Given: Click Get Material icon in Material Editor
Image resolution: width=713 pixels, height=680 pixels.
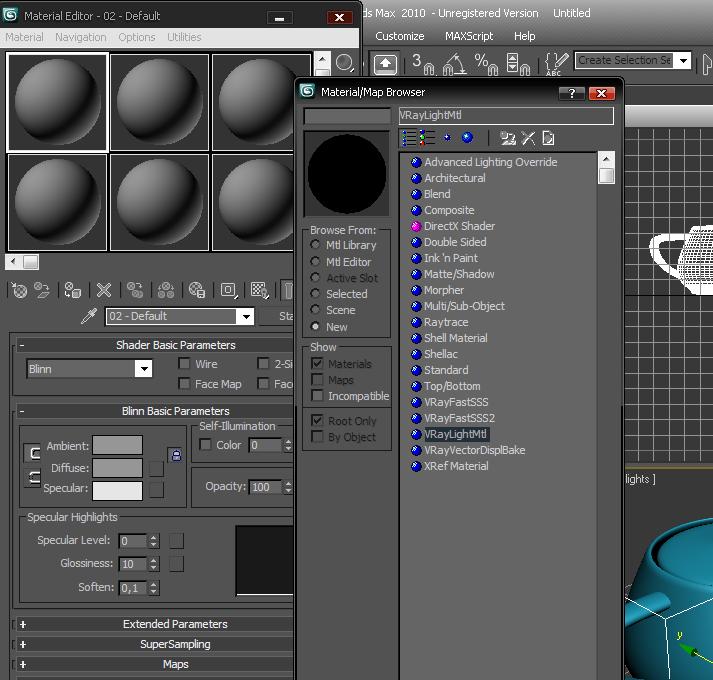Looking at the screenshot, I should [19, 290].
